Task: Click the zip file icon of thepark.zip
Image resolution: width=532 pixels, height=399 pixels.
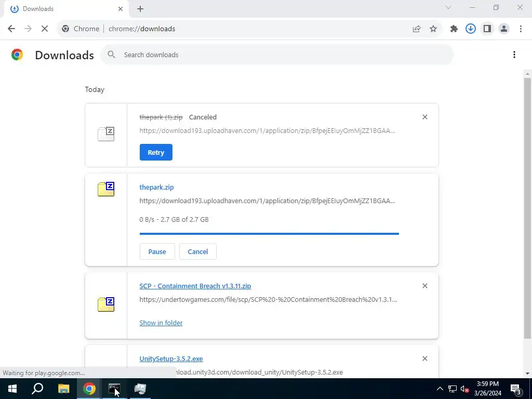Action: [x=106, y=189]
